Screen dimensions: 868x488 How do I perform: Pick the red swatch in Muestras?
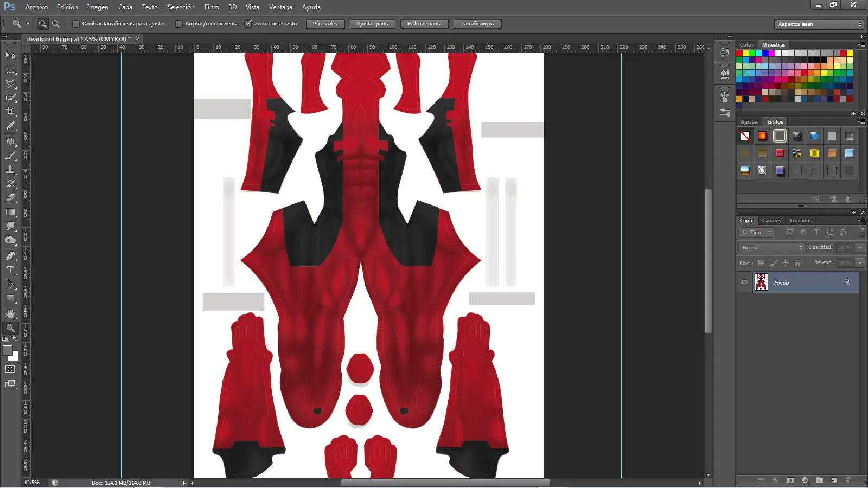[x=739, y=54]
